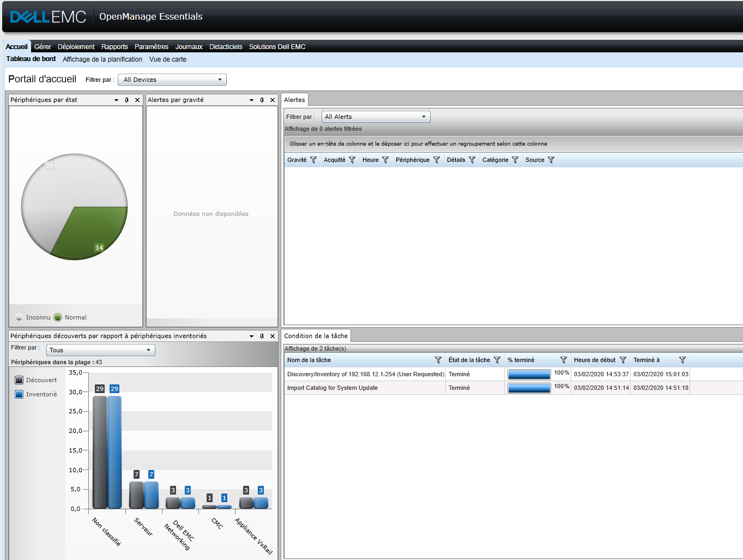Open the Heure column filter icon
743x560 pixels.
(x=385, y=160)
